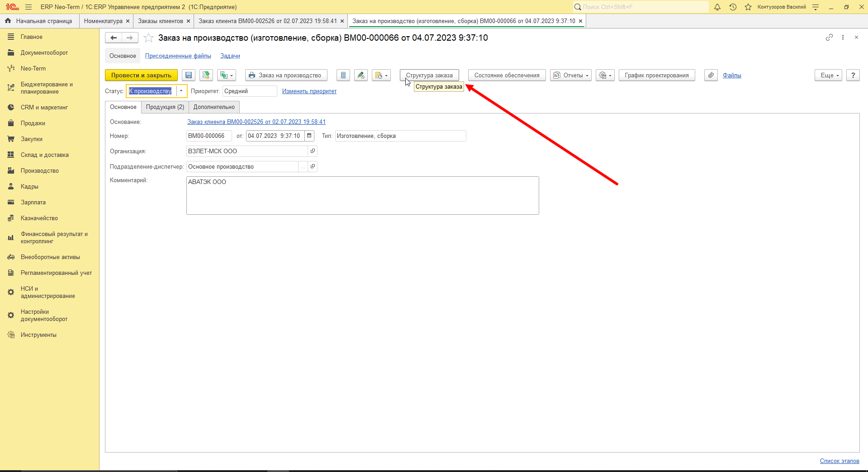This screenshot has width=868, height=472.
Task: Switch to the Продукция (2) tab
Action: point(165,107)
